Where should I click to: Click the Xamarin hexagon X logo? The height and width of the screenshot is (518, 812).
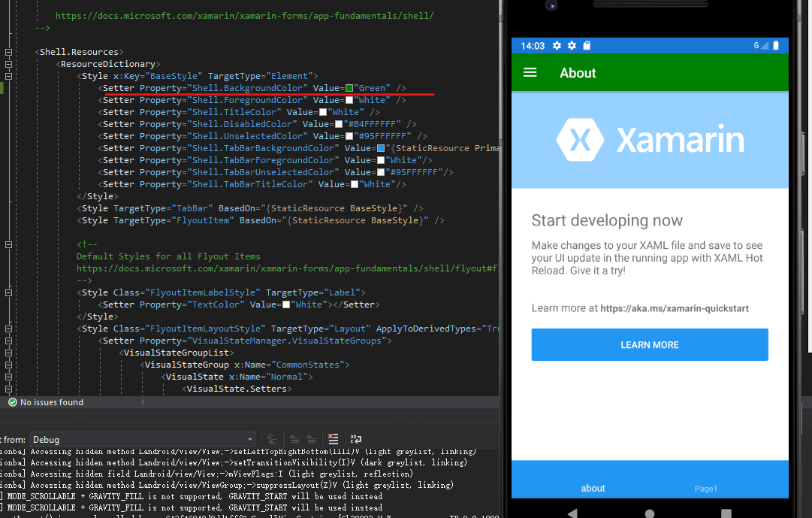pos(580,140)
